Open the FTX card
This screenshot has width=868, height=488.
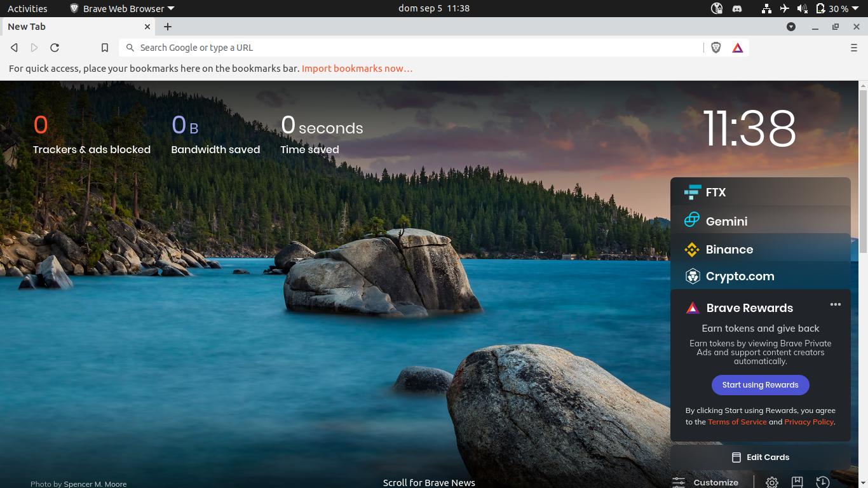tap(761, 192)
